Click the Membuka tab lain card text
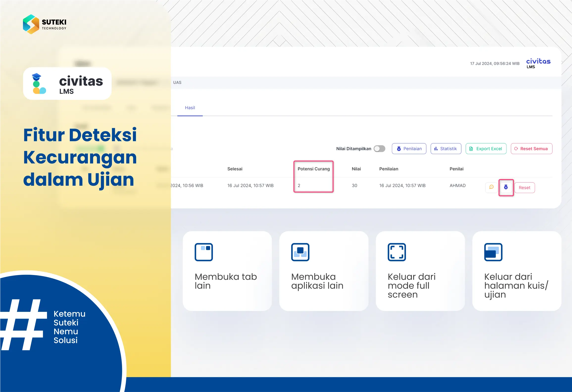This screenshot has height=392, width=572. pos(226,281)
